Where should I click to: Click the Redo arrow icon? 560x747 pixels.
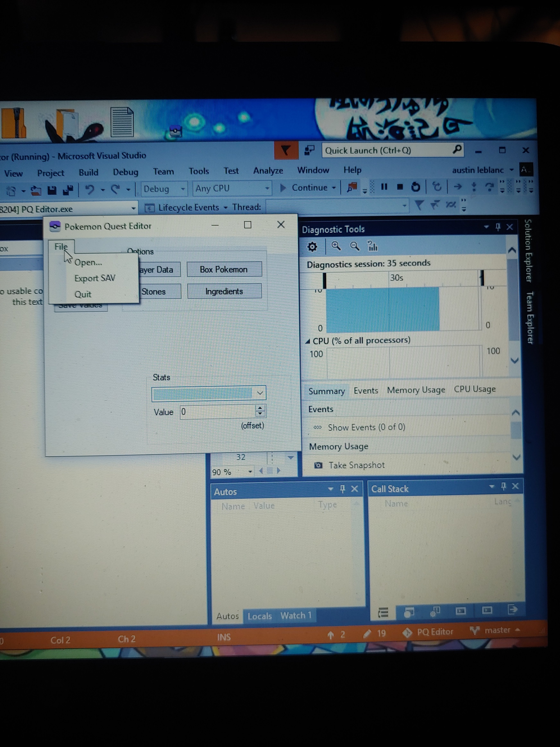115,189
